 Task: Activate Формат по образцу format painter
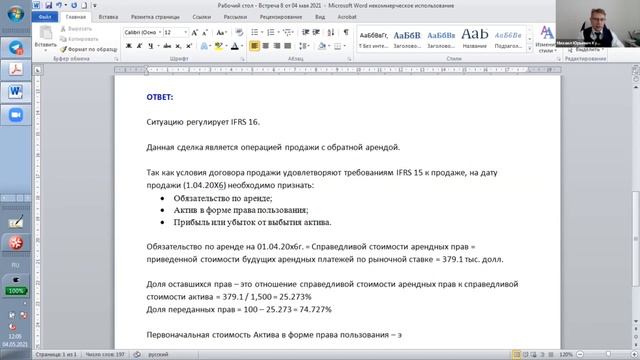point(89,49)
